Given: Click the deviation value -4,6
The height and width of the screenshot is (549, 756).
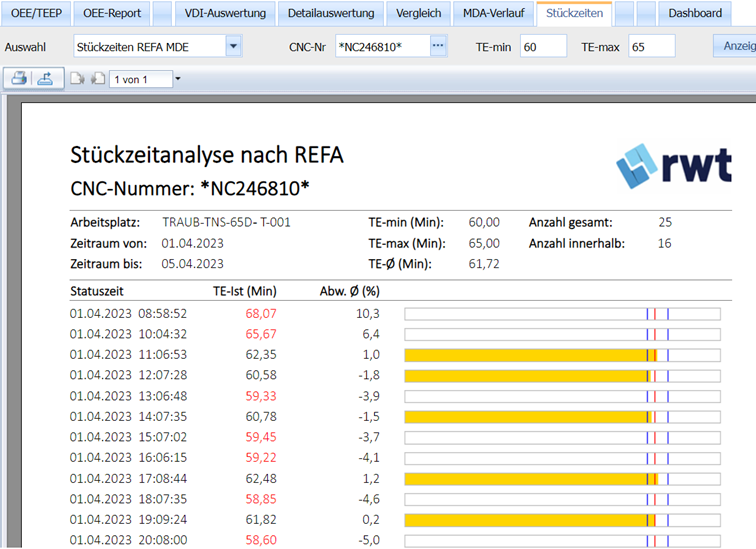Looking at the screenshot, I should pyautogui.click(x=369, y=499).
